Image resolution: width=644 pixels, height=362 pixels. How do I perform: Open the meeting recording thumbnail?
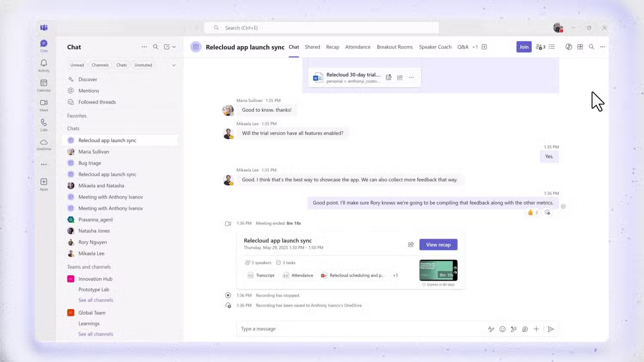[x=438, y=270]
